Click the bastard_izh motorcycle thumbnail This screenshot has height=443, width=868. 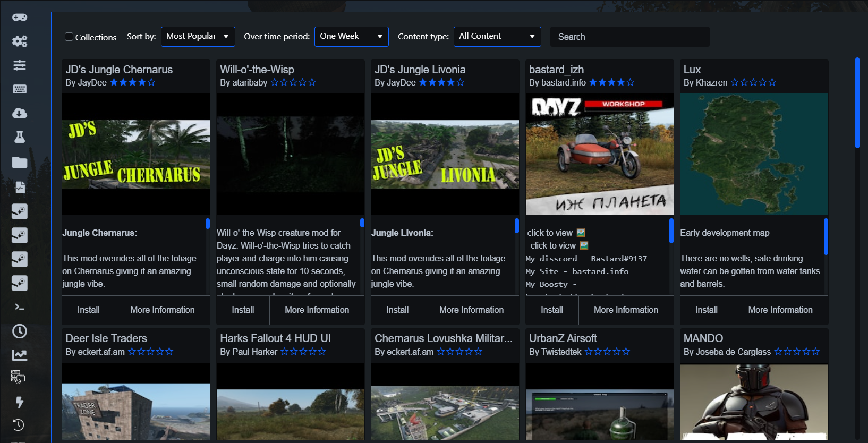[x=600, y=154]
